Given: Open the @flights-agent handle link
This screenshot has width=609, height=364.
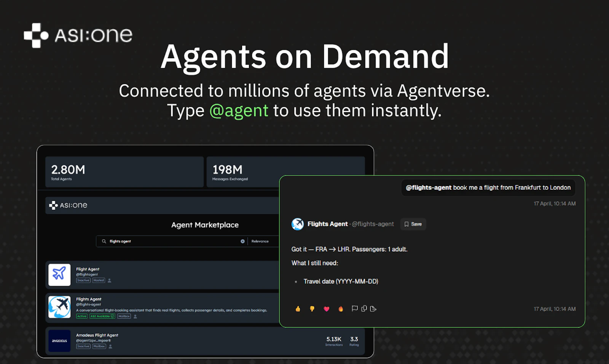Looking at the screenshot, I should (x=373, y=224).
